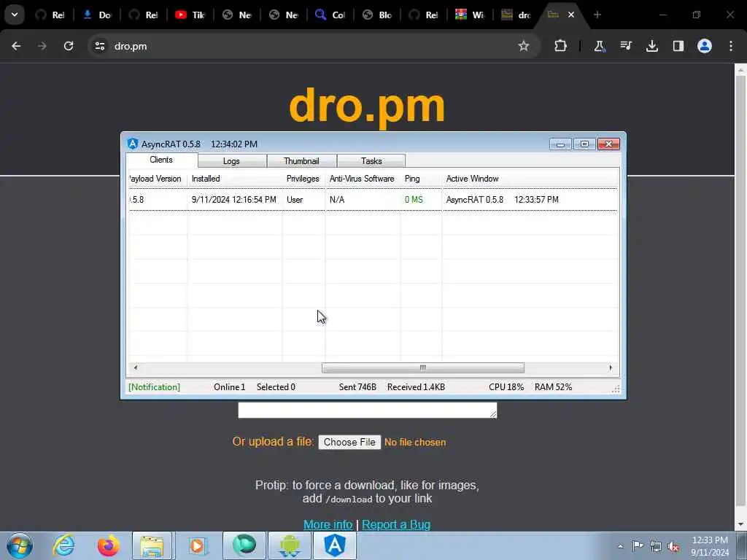
Task: Launch Internet Explorer from the taskbar
Action: (64, 545)
